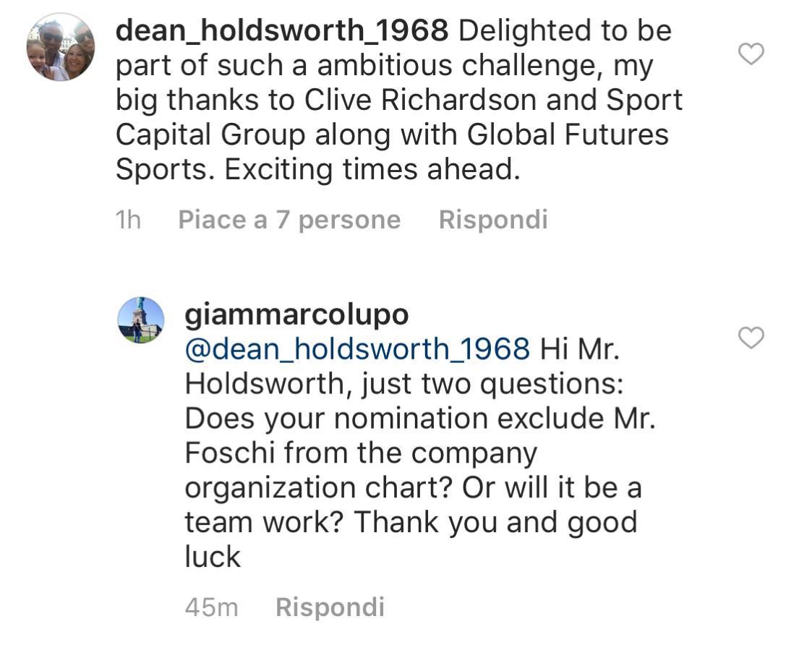812x671 pixels.
Task: Click "Delighted to be" at comment start
Action: tap(565, 30)
